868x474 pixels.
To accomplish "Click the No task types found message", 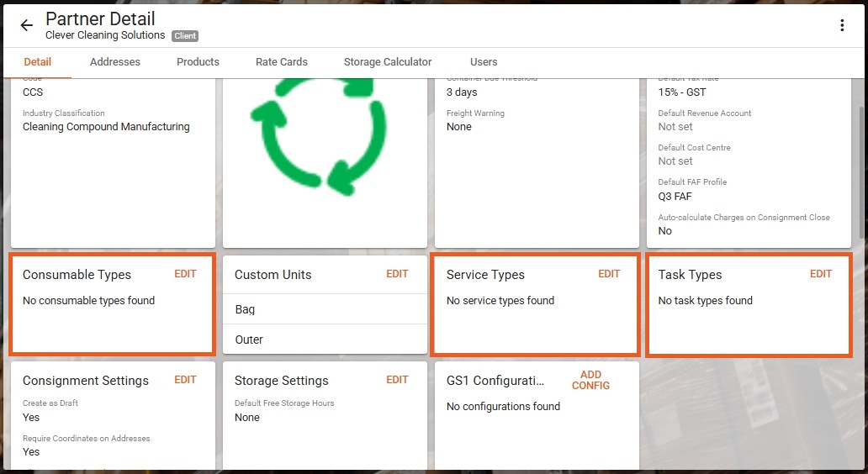I will (x=705, y=300).
